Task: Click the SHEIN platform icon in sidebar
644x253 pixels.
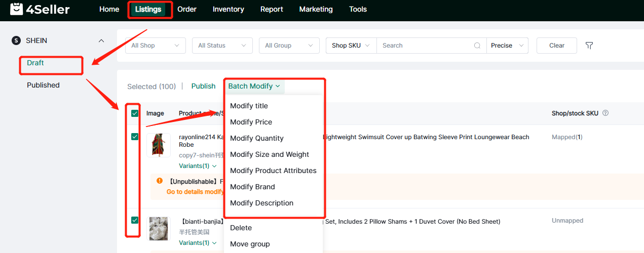Action: (x=16, y=40)
